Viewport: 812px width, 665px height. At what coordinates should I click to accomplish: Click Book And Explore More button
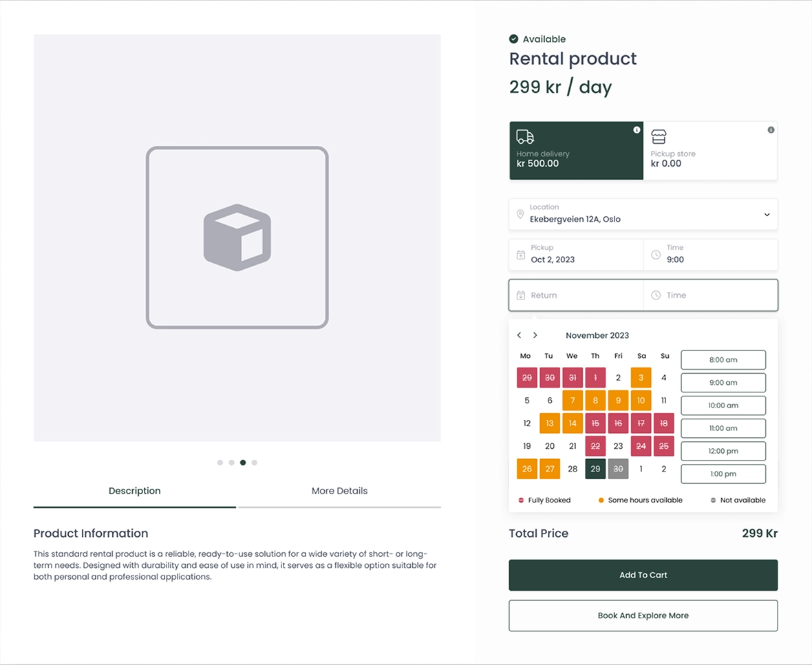pyautogui.click(x=643, y=615)
